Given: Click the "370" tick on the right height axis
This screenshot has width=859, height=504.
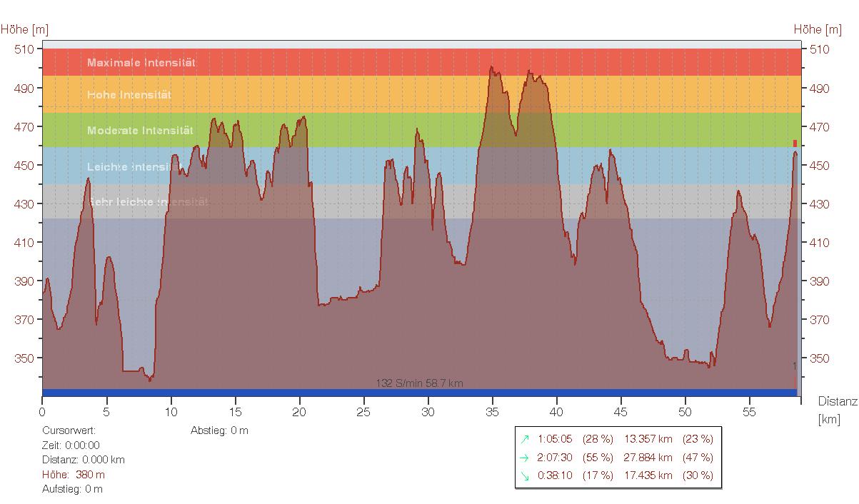Looking at the screenshot, I should click(x=820, y=320).
